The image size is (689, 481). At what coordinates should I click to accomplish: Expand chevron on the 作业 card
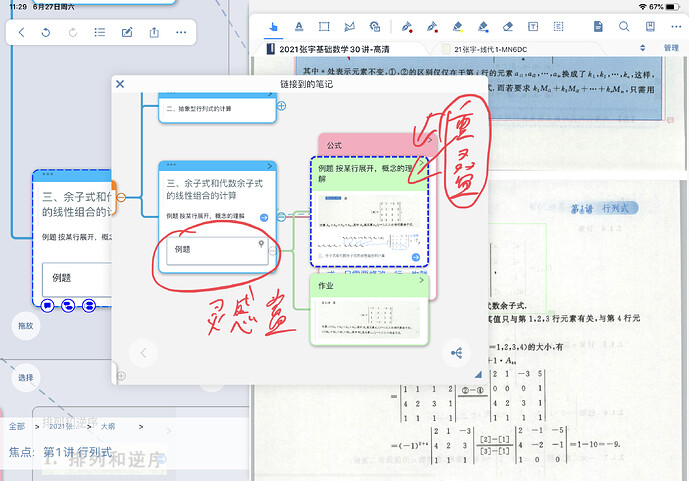pos(421,280)
